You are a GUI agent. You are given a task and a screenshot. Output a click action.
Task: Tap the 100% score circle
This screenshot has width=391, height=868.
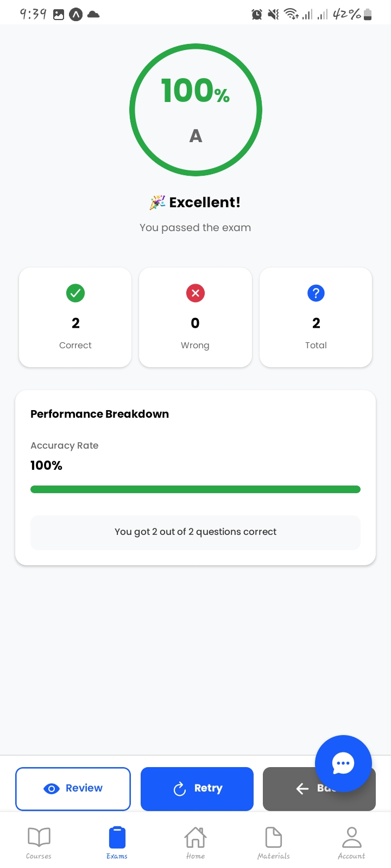[x=195, y=110]
